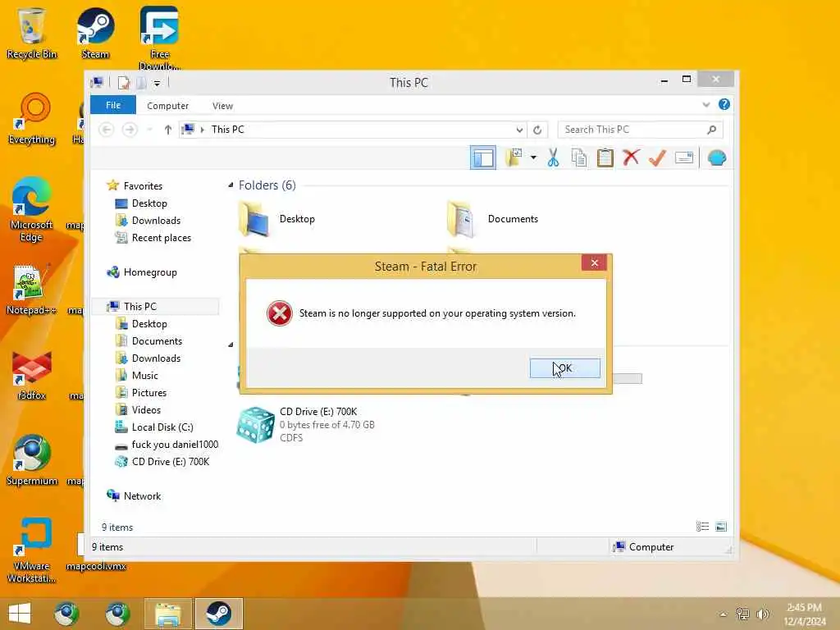Open the File ribbon tab
The image size is (840, 630).
coord(113,106)
